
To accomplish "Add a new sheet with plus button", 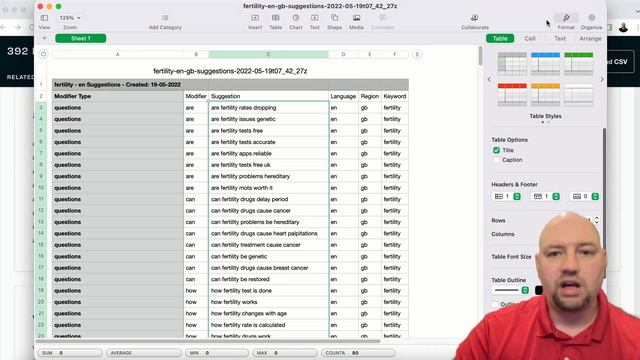I will tap(44, 38).
